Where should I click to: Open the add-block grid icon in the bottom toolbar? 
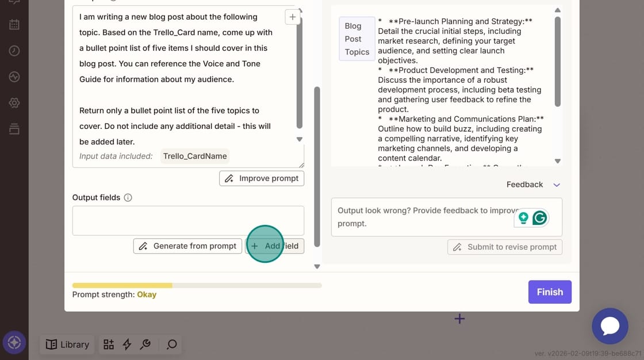point(109,344)
